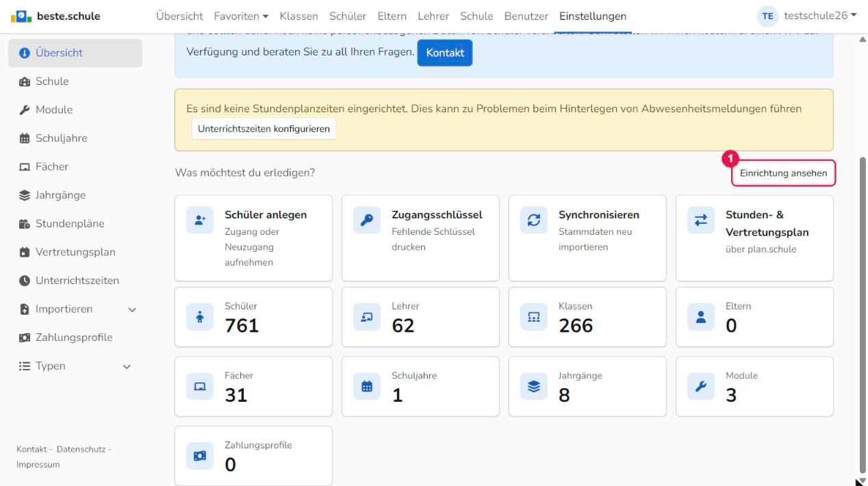The width and height of the screenshot is (868, 486).
Task: Click the TE user avatar badge
Action: (767, 16)
